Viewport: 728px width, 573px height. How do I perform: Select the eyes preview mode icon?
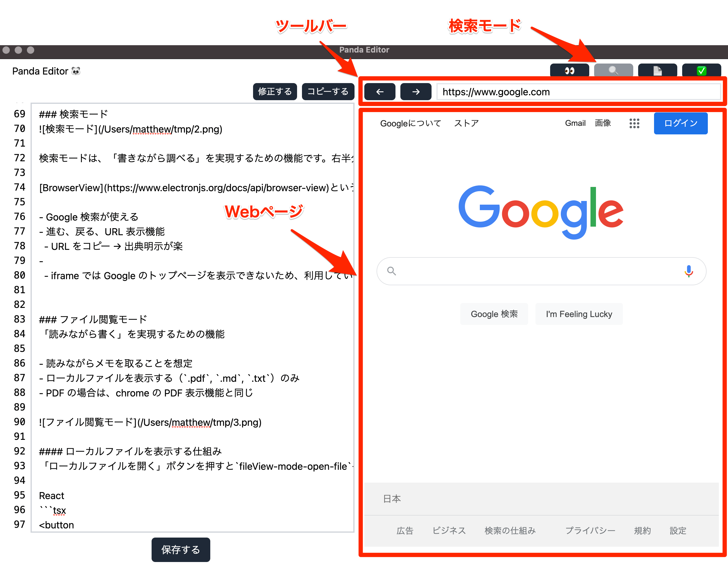[x=570, y=71]
